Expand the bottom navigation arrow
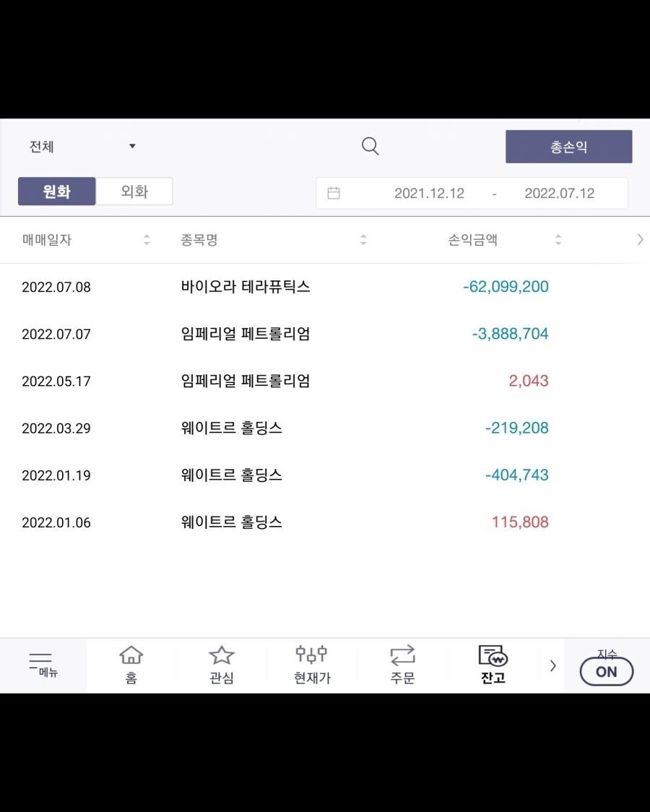The height and width of the screenshot is (812, 650). click(x=552, y=665)
